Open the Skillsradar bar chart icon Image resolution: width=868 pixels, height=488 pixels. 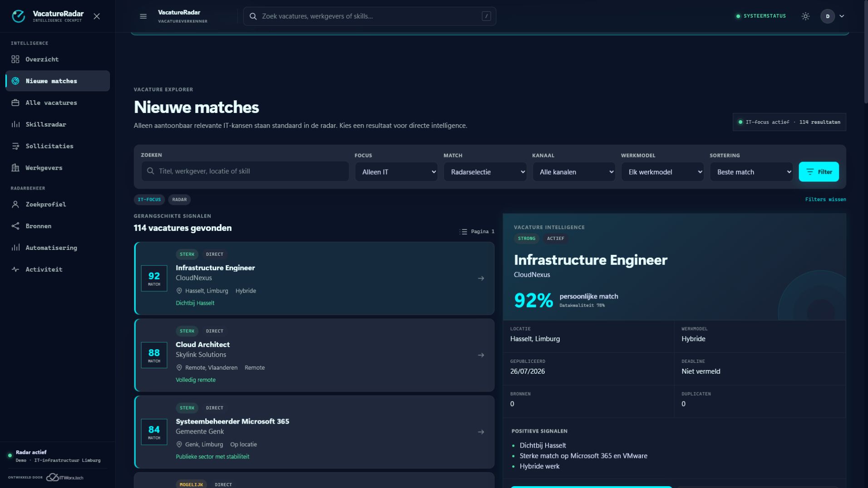pos(15,124)
